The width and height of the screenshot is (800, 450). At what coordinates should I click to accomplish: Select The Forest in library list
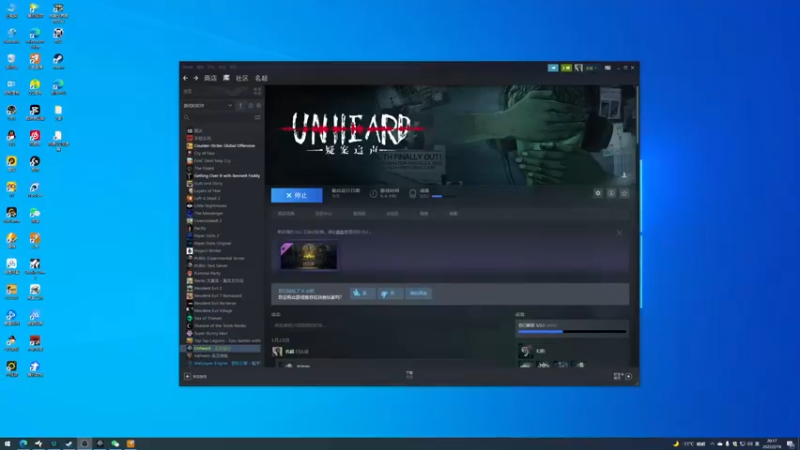[204, 168]
